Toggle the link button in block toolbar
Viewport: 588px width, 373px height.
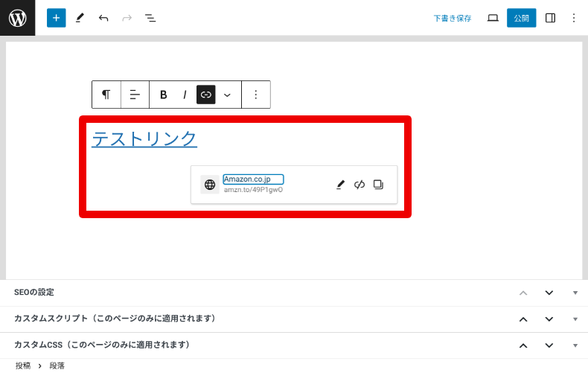206,95
